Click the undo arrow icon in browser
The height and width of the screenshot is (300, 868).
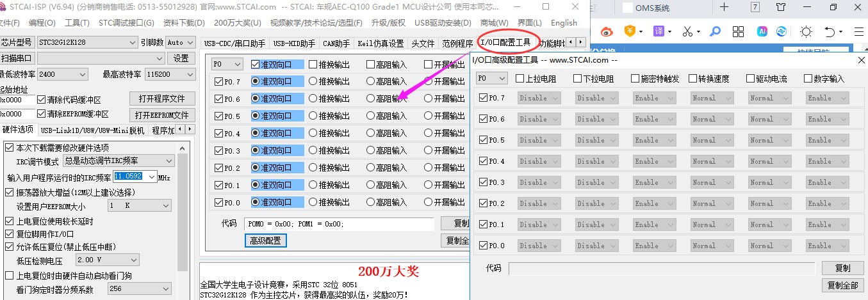tap(830, 31)
